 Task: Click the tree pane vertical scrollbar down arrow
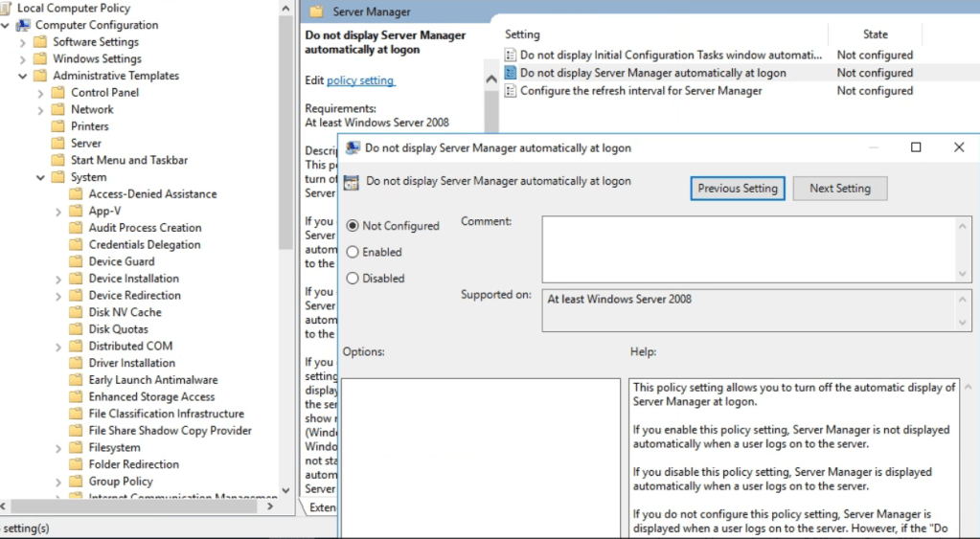285,490
